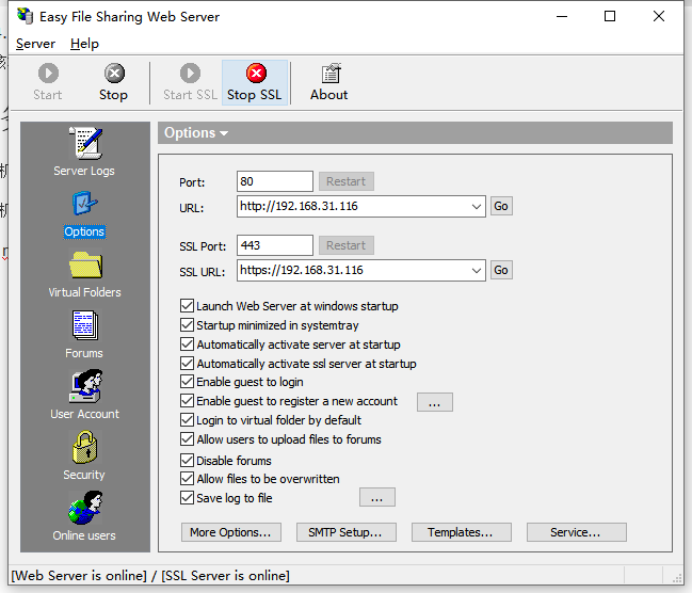The image size is (692, 593).
Task: Open the About dialog icon
Action: pos(330,73)
